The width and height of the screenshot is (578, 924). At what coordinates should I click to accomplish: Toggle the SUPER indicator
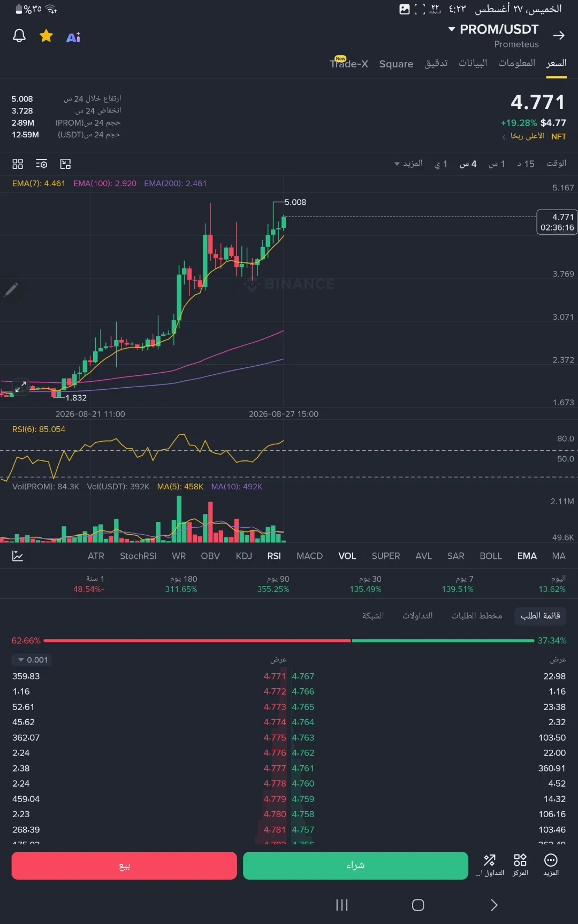click(x=386, y=556)
